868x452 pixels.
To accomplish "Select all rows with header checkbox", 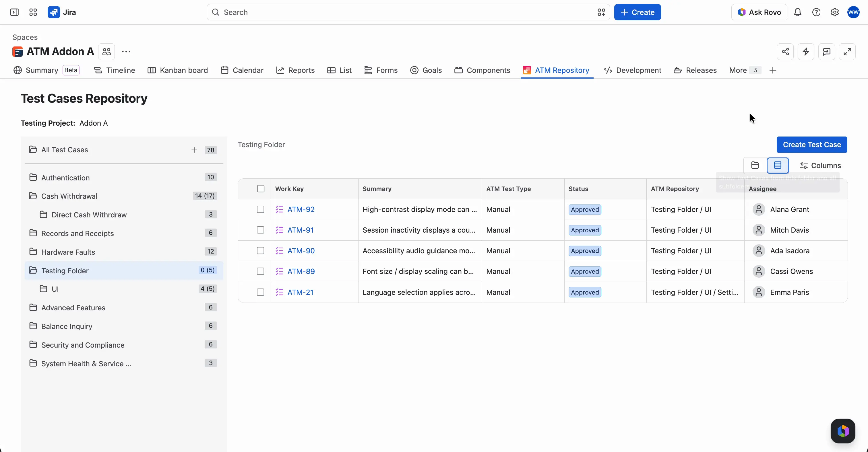I will (261, 189).
